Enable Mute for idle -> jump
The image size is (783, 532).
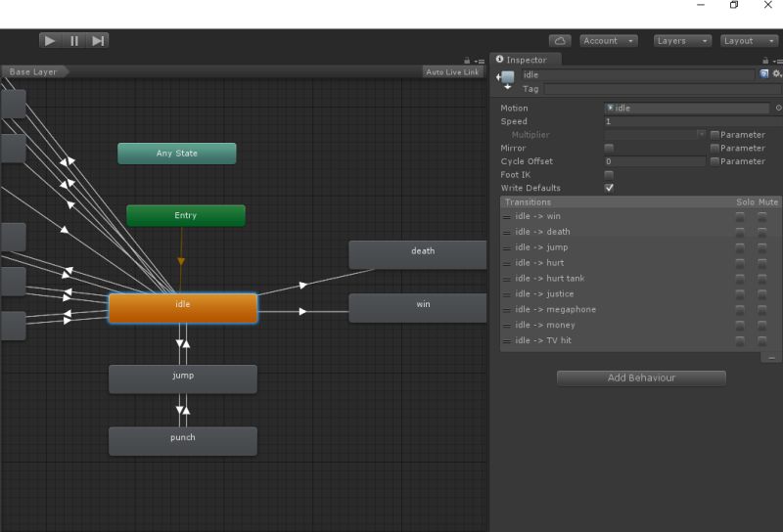point(762,247)
